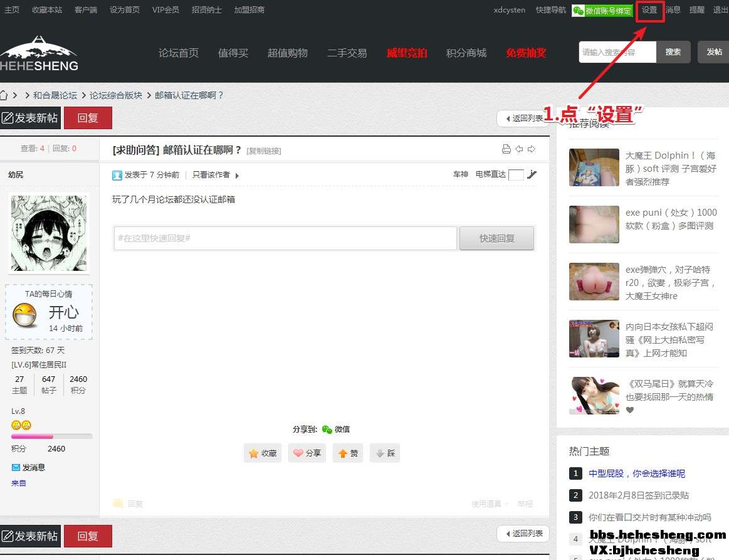The image size is (729, 560).
Task: Click the 赞 upvote arrow button
Action: (348, 453)
